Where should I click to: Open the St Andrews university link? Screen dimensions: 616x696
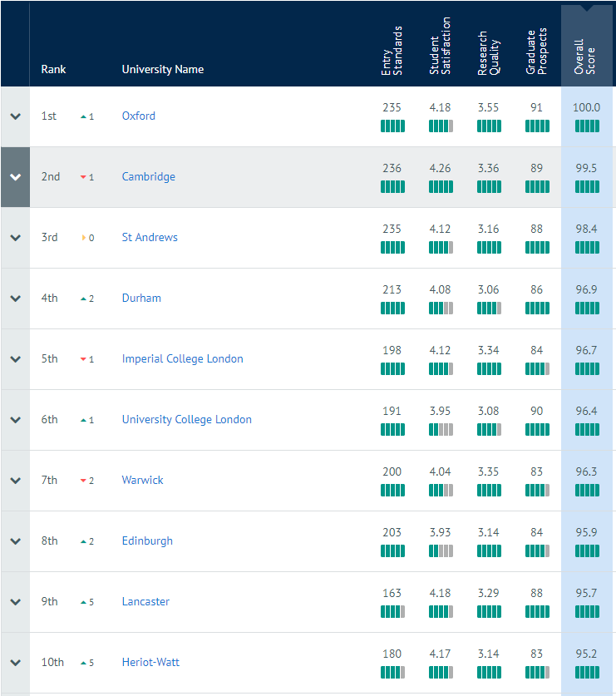coord(150,238)
